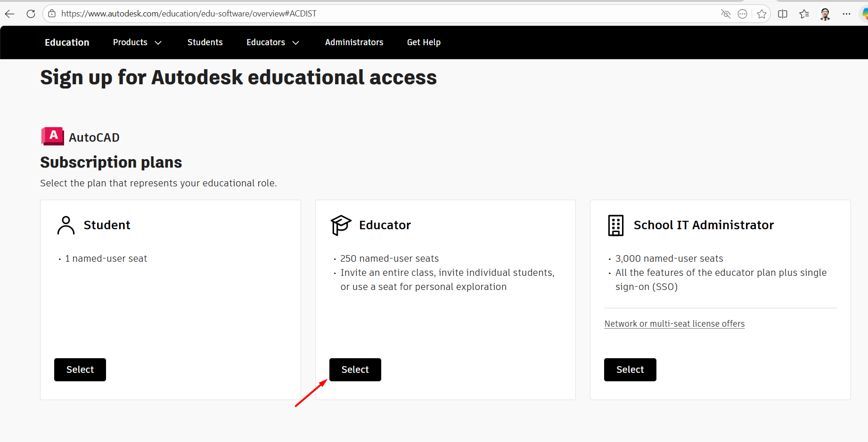
Task: Expand the Products dropdown menu
Action: 137,42
